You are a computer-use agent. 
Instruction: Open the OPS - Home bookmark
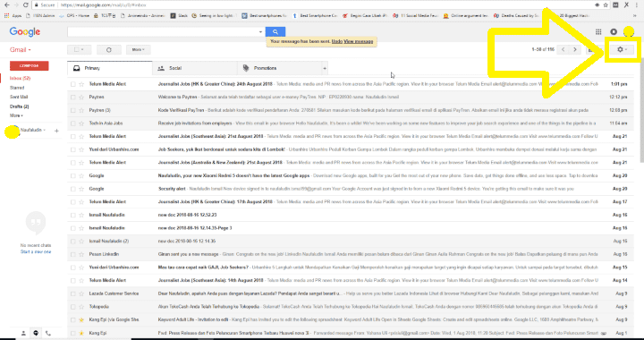74,15
